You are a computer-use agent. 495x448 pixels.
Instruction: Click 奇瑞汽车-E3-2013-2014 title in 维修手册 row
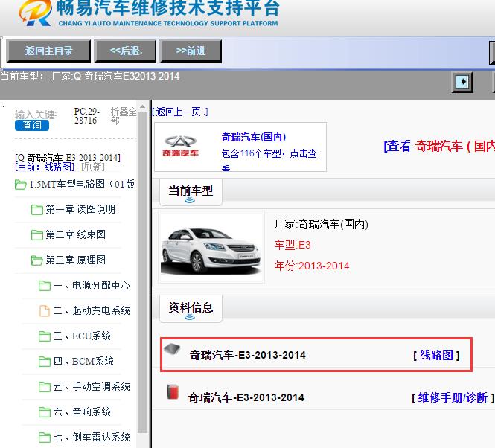[246, 397]
